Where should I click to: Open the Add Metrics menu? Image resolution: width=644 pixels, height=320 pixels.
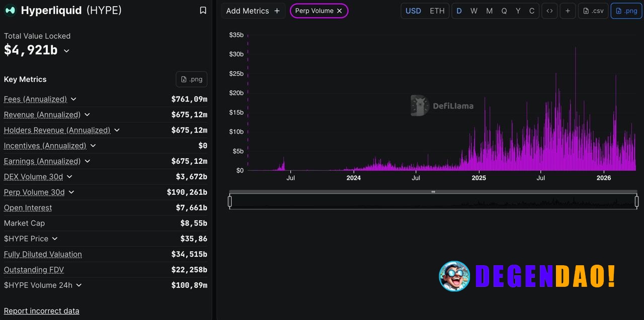[253, 11]
